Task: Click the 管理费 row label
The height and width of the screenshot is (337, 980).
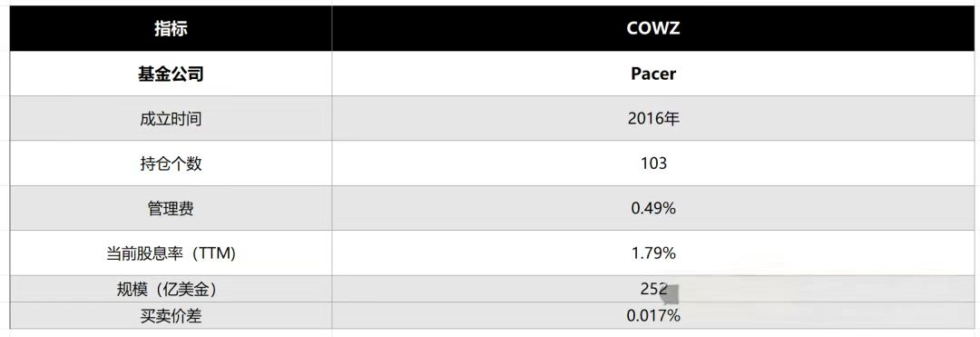Action: pos(171,209)
